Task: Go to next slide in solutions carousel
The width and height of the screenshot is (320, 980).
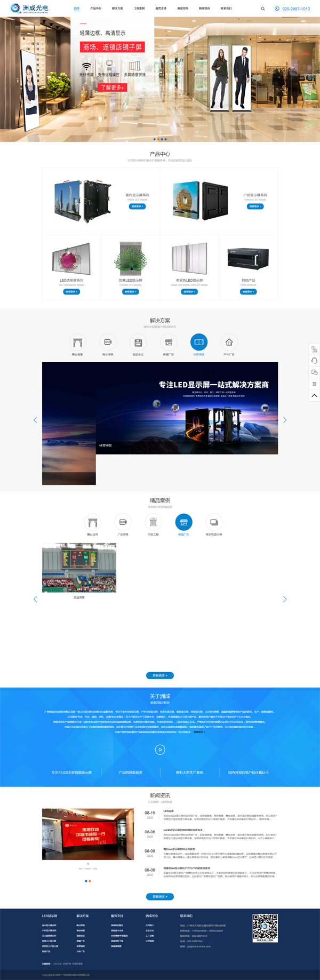Action: pos(284,420)
